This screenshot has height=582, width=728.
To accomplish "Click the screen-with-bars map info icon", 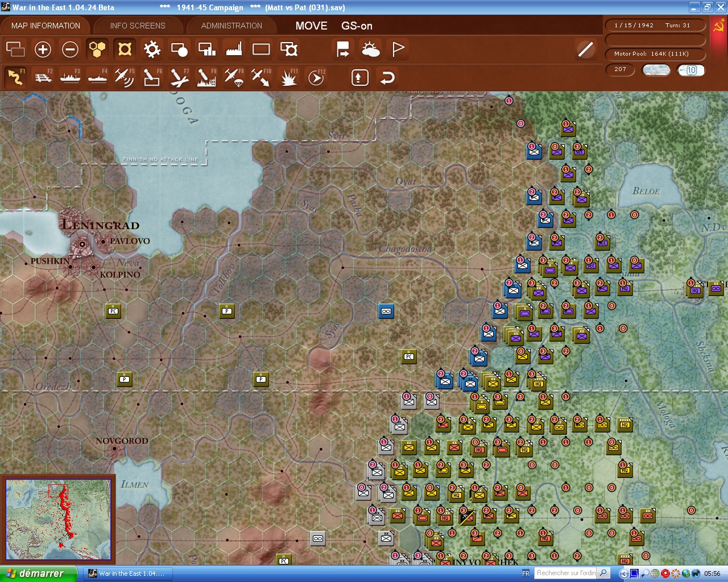I will coord(206,49).
